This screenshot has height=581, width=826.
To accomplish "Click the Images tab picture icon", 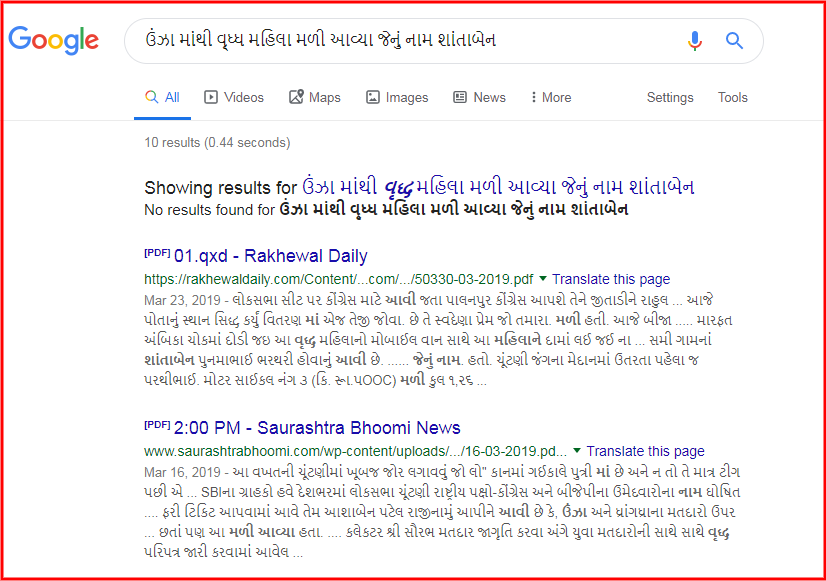I will 373,97.
